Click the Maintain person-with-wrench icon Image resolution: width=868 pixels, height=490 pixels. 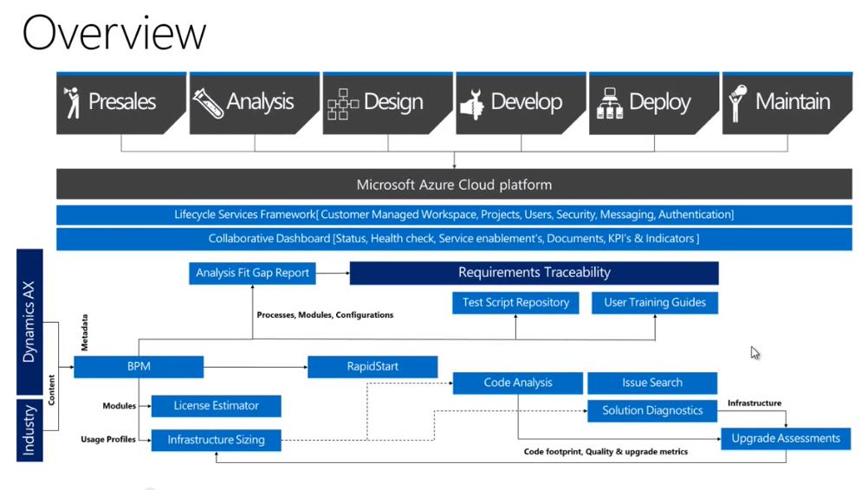coord(737,103)
